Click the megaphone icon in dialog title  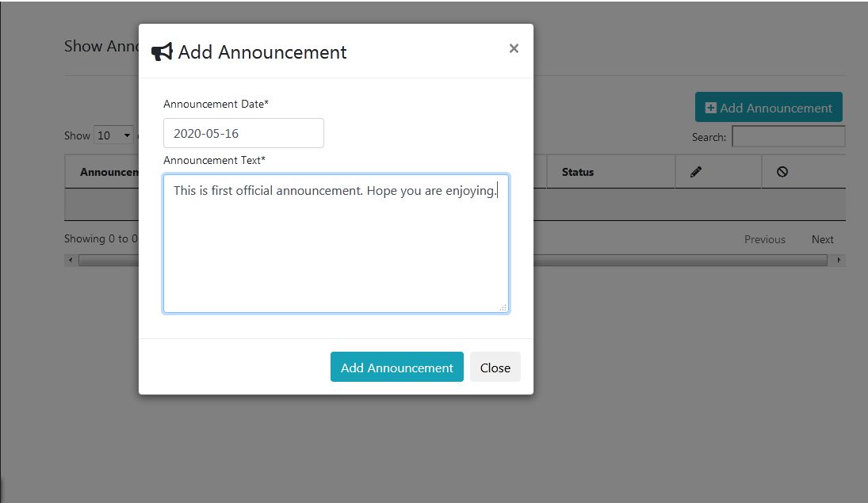[x=162, y=52]
